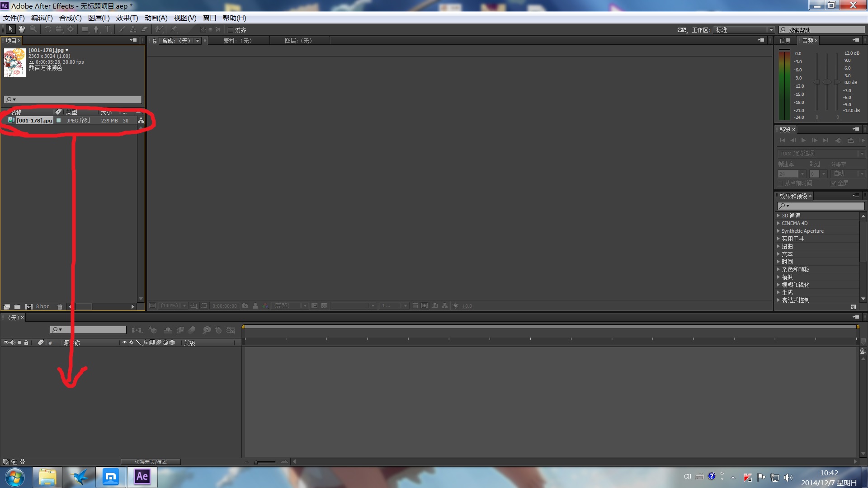The image size is (868, 488).
Task: Click the 切换开关/模式 button
Action: point(151,462)
